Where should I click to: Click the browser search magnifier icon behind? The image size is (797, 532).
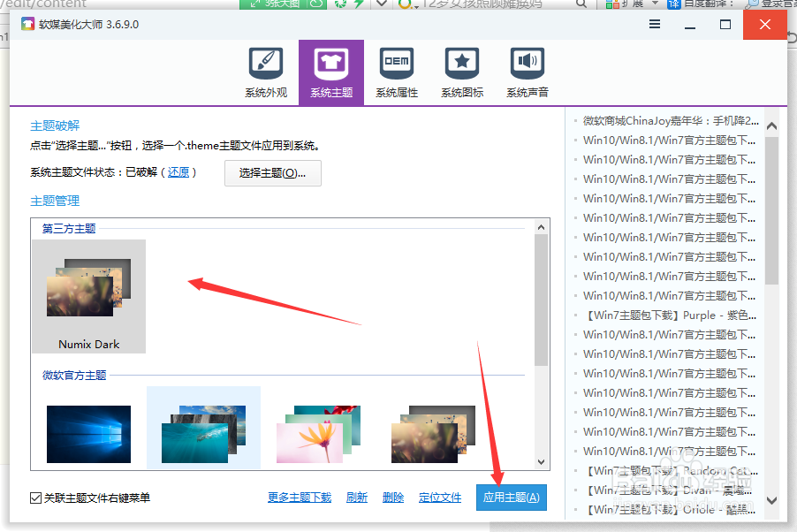pos(581,4)
